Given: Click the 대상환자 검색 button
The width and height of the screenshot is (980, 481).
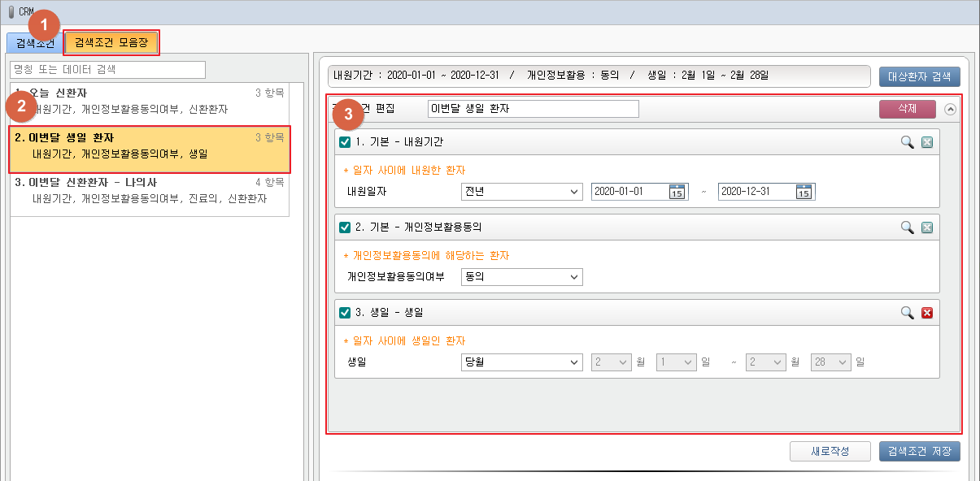Looking at the screenshot, I should 919,76.
